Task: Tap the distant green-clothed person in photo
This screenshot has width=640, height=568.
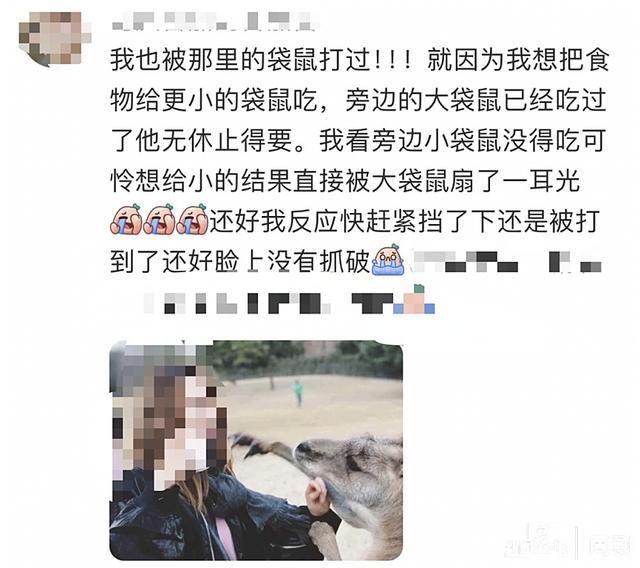Action: pyautogui.click(x=298, y=393)
